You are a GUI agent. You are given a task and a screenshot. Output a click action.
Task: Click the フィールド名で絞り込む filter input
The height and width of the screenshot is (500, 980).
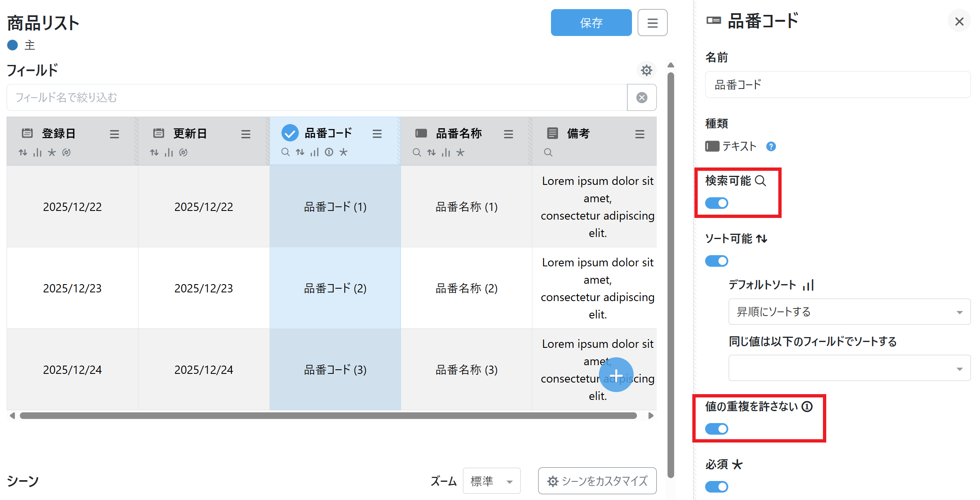point(316,98)
